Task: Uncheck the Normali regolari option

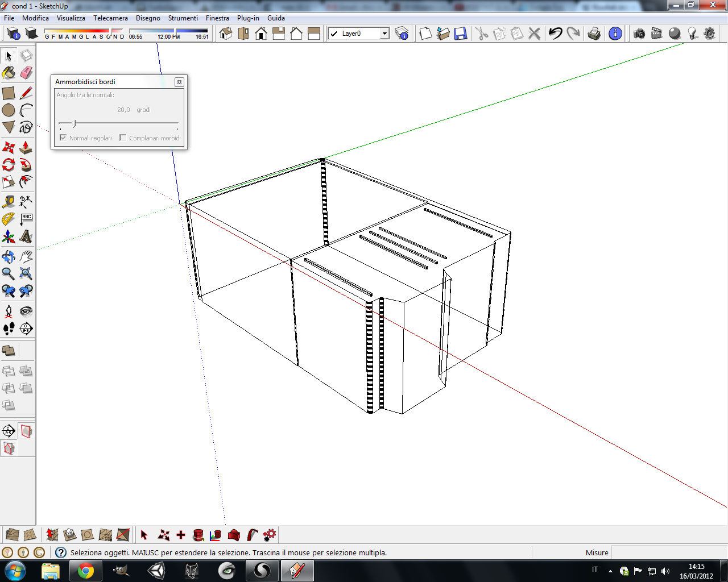Action: click(x=63, y=138)
